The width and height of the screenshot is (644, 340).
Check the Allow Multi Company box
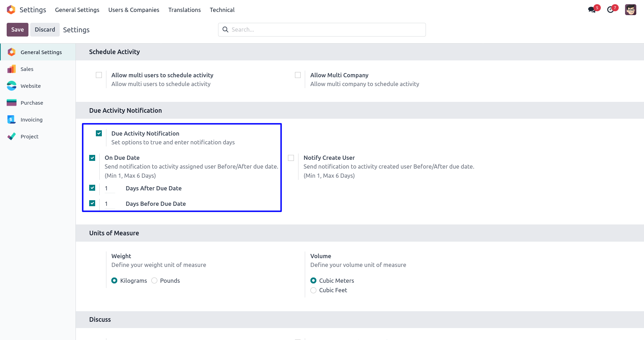click(298, 75)
